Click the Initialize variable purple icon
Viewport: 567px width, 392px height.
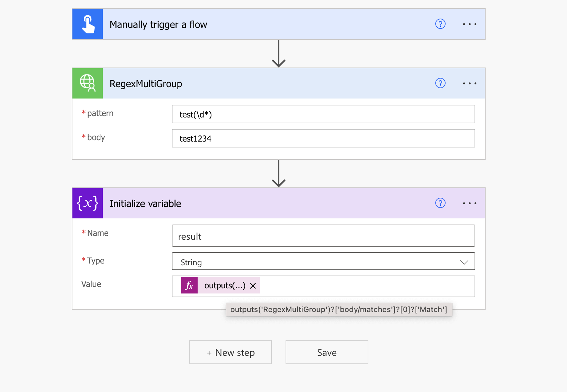point(88,203)
